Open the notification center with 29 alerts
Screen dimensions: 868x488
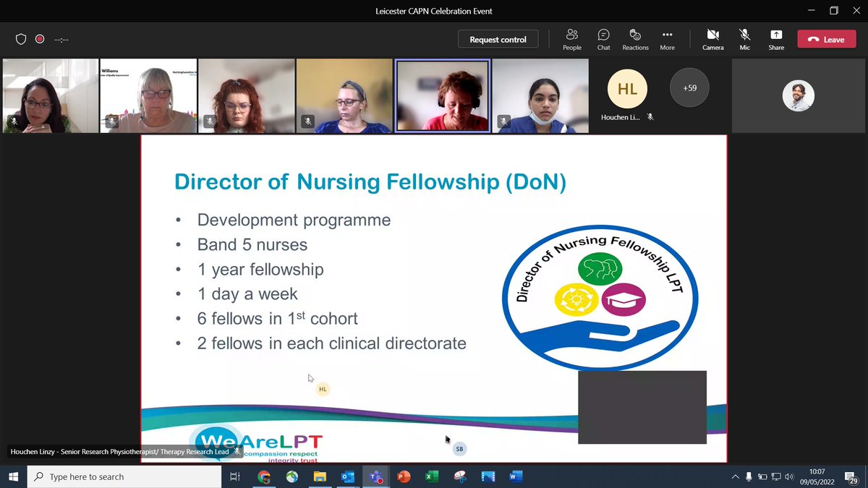pyautogui.click(x=852, y=476)
